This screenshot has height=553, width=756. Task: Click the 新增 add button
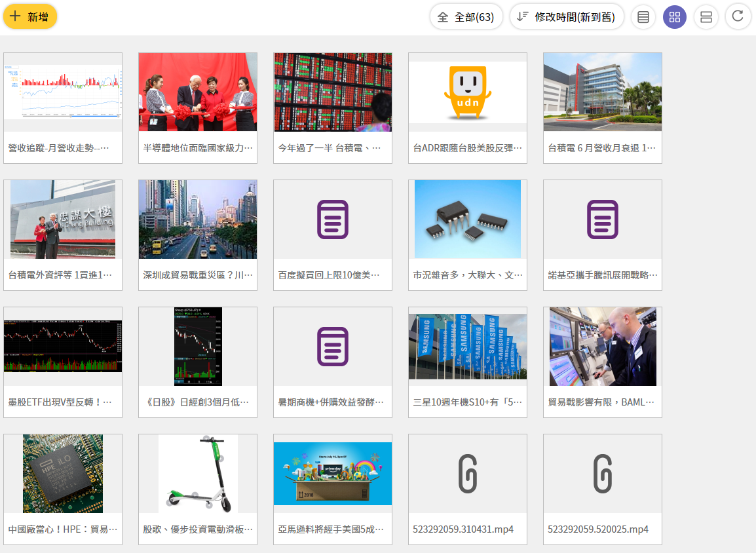(30, 16)
